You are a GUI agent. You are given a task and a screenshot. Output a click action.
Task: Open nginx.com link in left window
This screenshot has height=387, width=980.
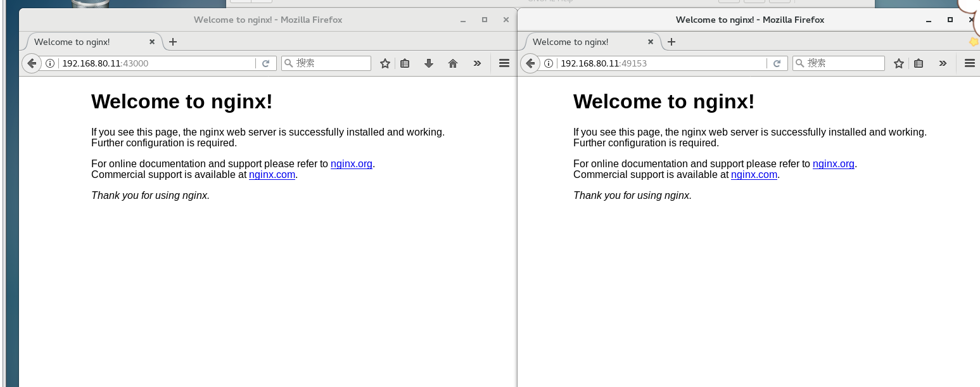tap(272, 174)
